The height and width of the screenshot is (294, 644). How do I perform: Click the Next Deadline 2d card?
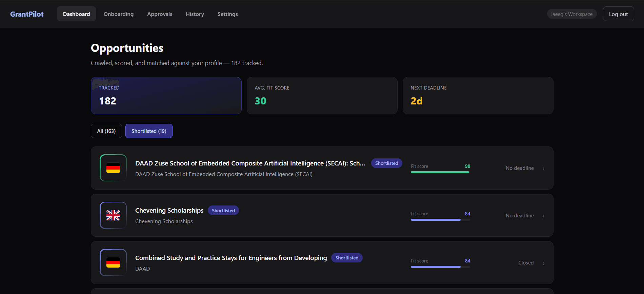point(478,96)
